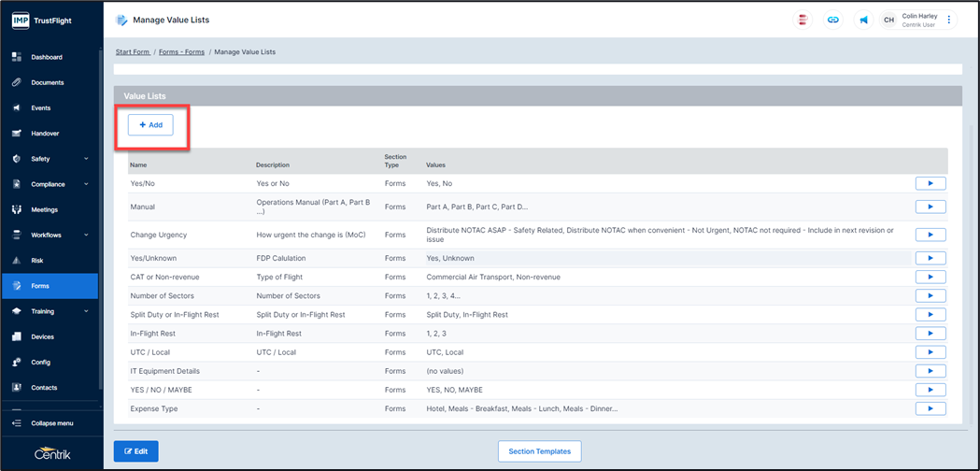Open user menu three-dot icon
Image resolution: width=980 pixels, height=471 pixels.
949,20
